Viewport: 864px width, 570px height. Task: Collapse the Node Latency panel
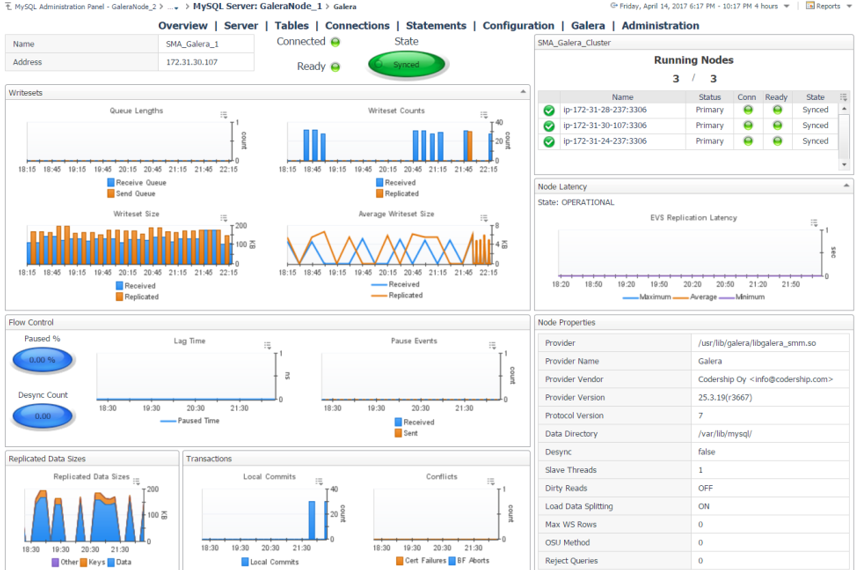(847, 186)
